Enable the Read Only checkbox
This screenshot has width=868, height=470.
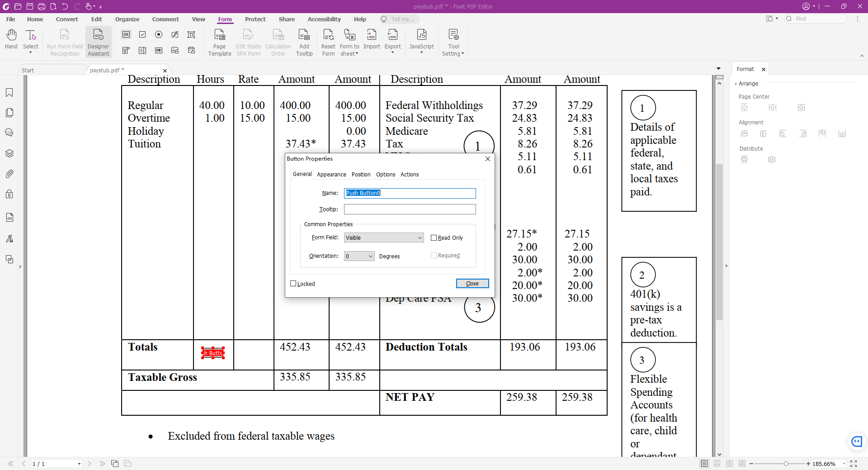coord(434,237)
